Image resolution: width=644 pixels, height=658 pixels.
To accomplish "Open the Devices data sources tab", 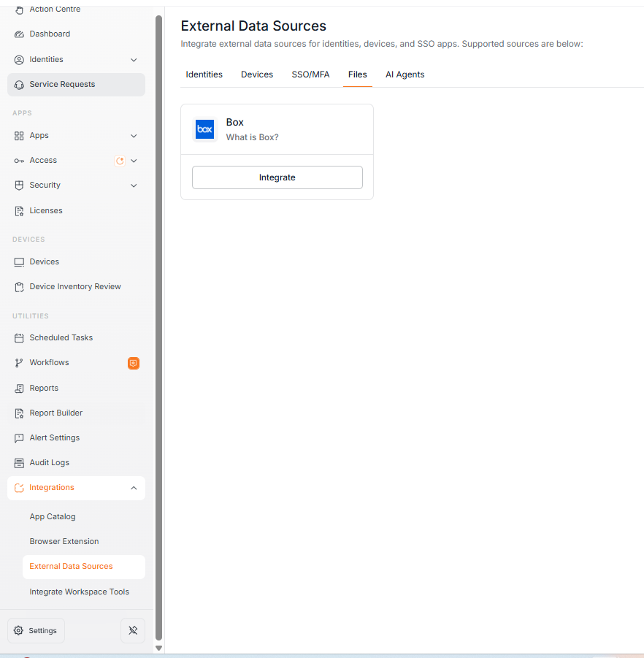I will [x=257, y=74].
